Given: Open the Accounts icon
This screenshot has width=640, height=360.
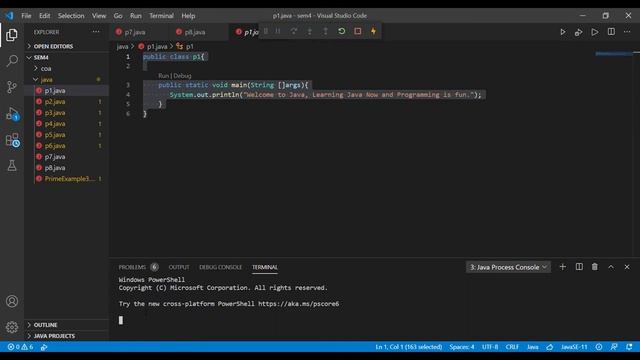Looking at the screenshot, I should 12,301.
